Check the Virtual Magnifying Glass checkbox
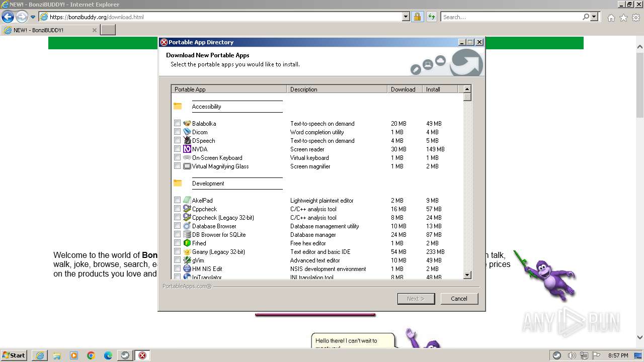Image resolution: width=644 pixels, height=362 pixels. [177, 166]
